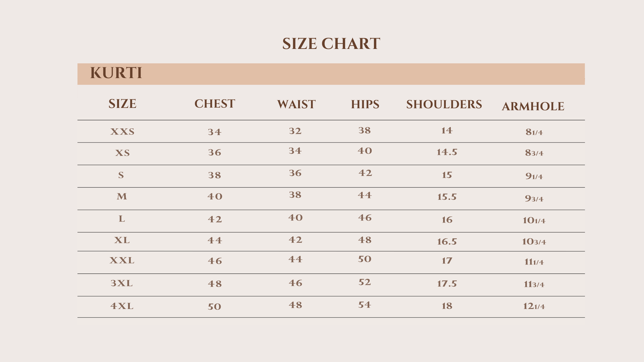The height and width of the screenshot is (362, 644).
Task: Select the XXS size row label
Action: tap(122, 131)
